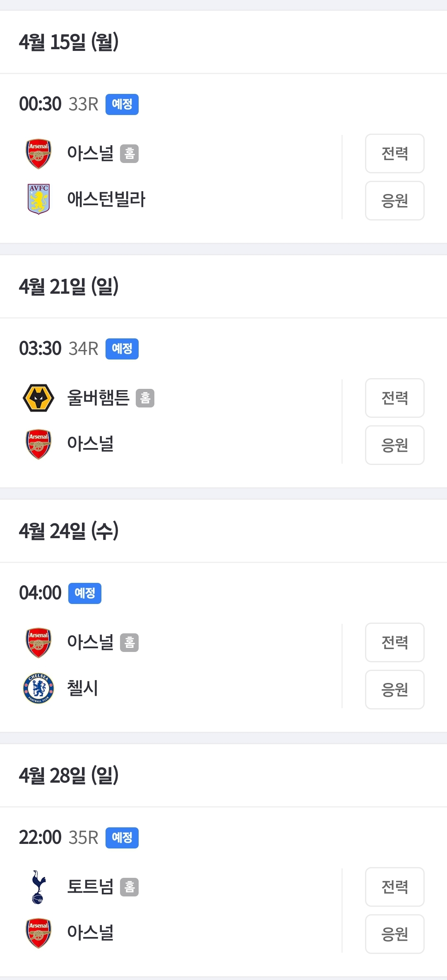Click the Aston Villa club crest
The image size is (447, 980).
coord(38,199)
